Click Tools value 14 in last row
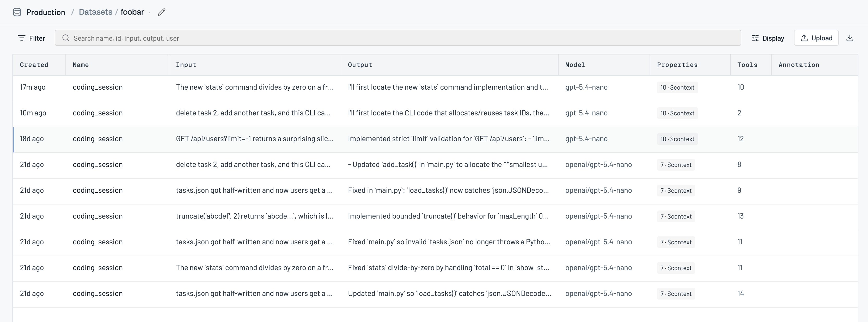 click(x=740, y=293)
